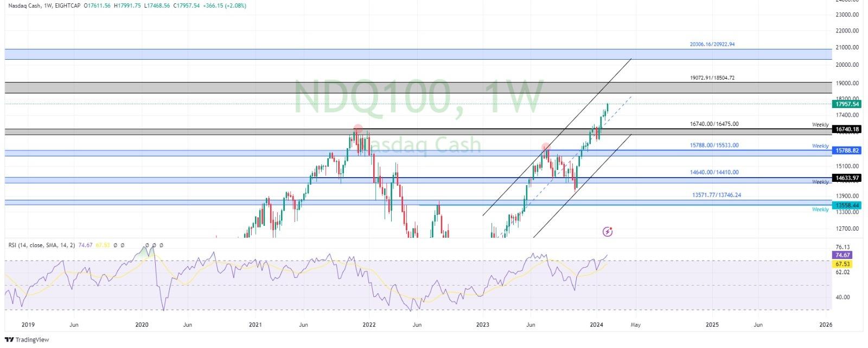The image size is (868, 348).
Task: Click the '20306.16/20922.94' zone label
Action: pos(712,45)
